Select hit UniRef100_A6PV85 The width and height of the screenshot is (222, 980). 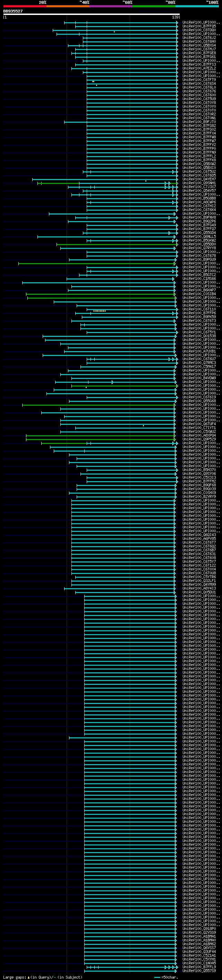pyautogui.click(x=199, y=539)
